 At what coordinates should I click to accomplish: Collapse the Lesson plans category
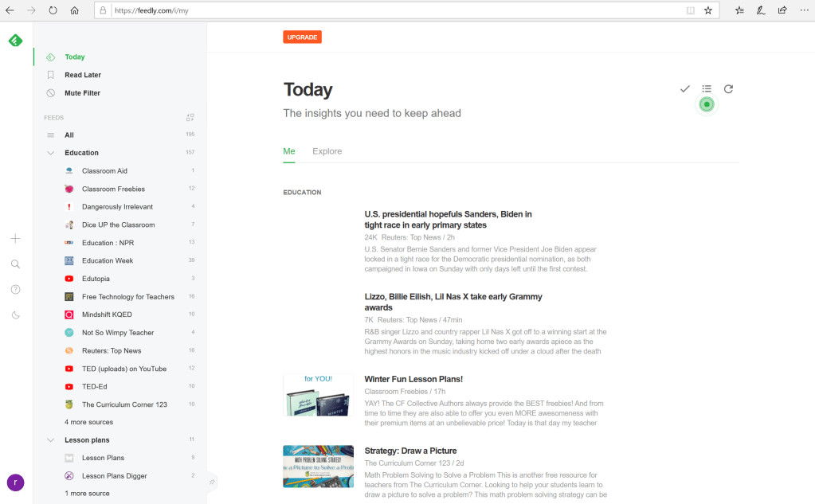point(51,440)
